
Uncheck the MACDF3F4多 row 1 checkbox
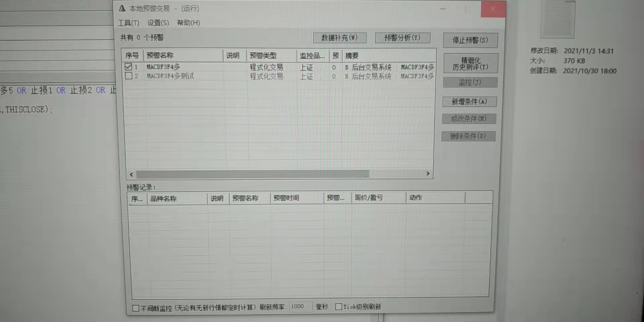[128, 67]
